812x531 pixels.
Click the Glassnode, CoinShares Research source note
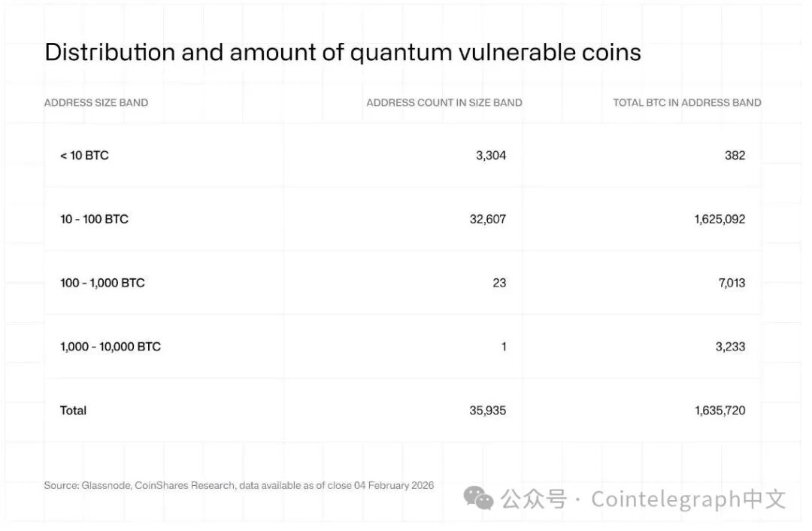point(238,486)
